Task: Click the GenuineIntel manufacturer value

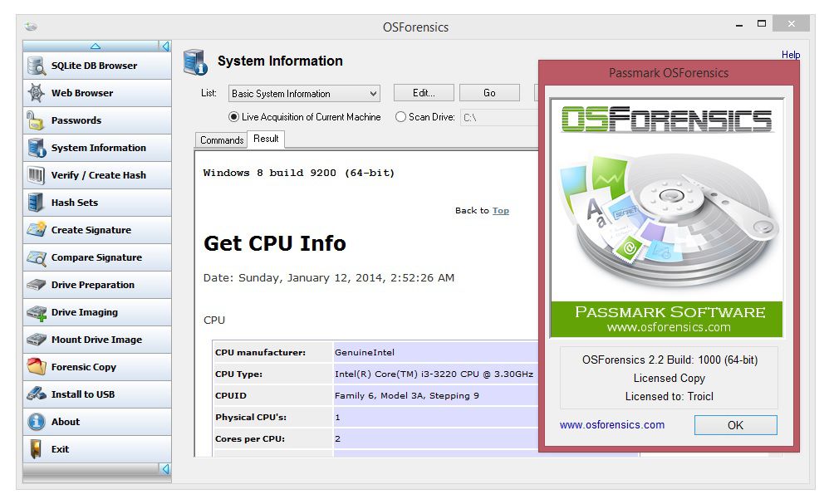Action: tap(365, 352)
